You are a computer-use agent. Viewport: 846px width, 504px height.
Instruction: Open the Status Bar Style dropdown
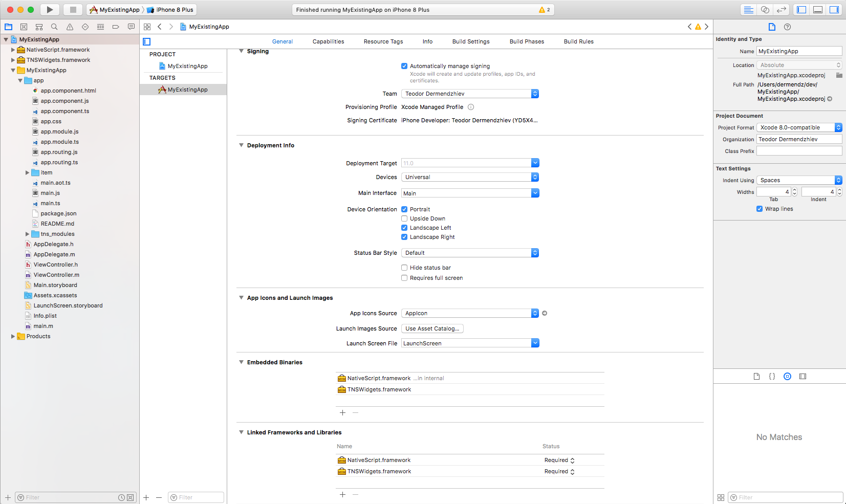pos(470,253)
